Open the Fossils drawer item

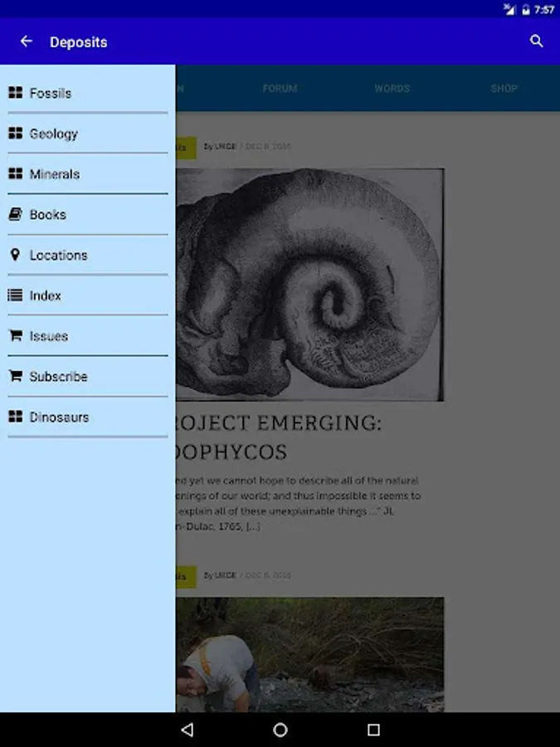pos(88,93)
